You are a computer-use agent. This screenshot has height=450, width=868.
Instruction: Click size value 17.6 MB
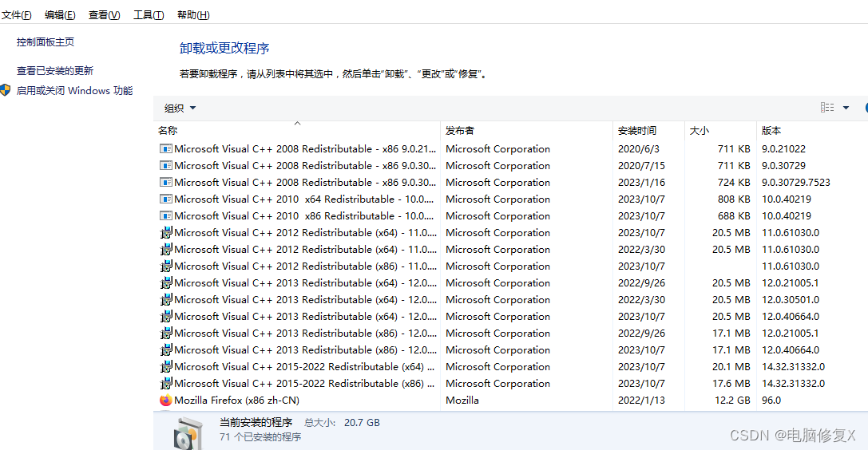731,384
